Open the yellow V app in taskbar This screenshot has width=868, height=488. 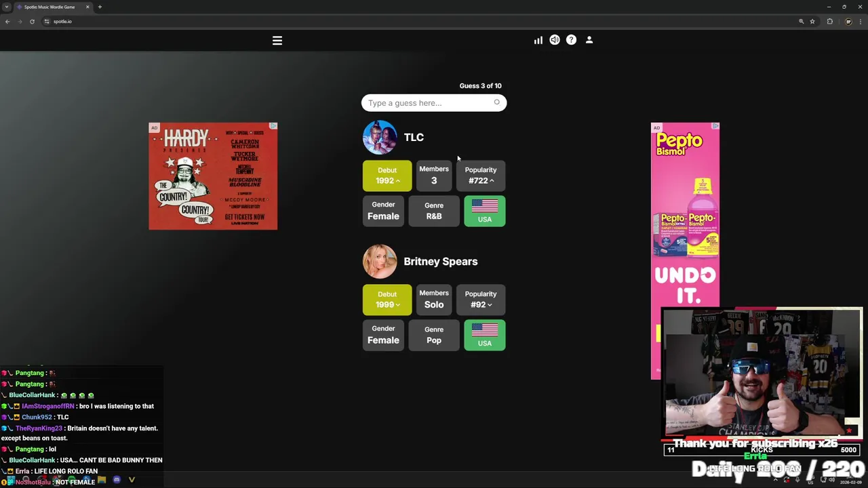pos(132,481)
